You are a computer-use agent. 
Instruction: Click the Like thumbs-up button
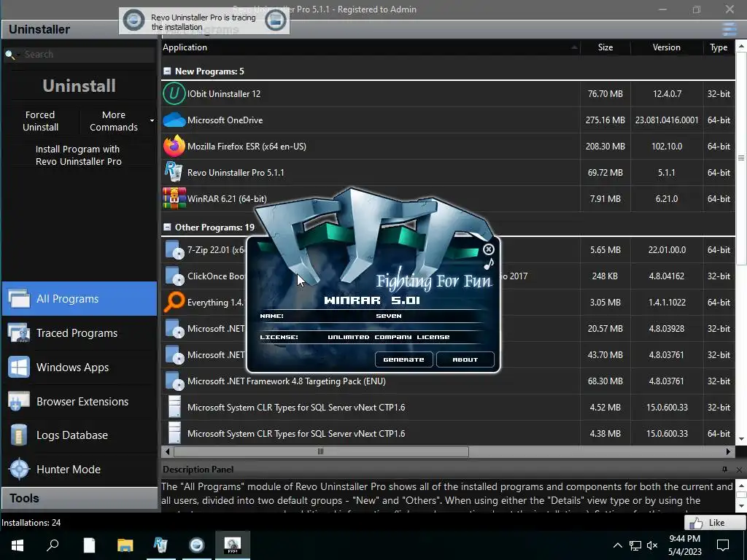tap(715, 522)
